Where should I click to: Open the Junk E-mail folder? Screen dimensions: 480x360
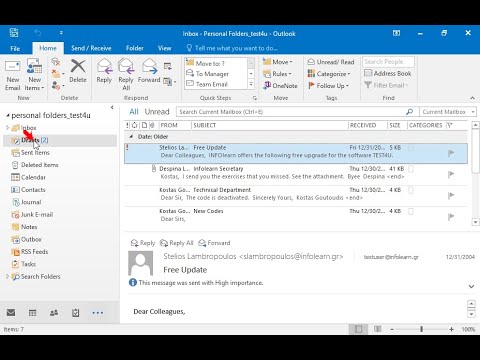37,214
